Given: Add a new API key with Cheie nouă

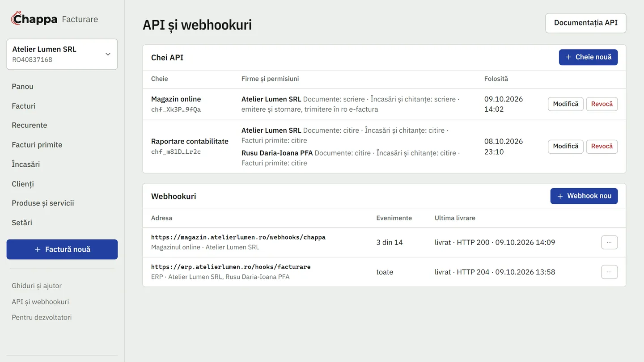Looking at the screenshot, I should pyautogui.click(x=588, y=57).
